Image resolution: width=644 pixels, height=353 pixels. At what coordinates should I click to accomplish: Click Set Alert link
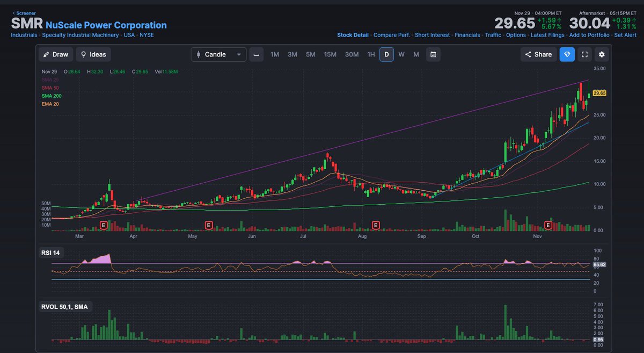click(626, 35)
